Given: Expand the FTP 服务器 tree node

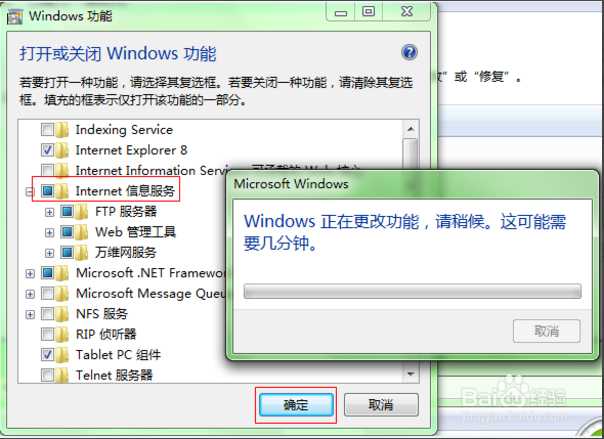Looking at the screenshot, I should pos(49,212).
